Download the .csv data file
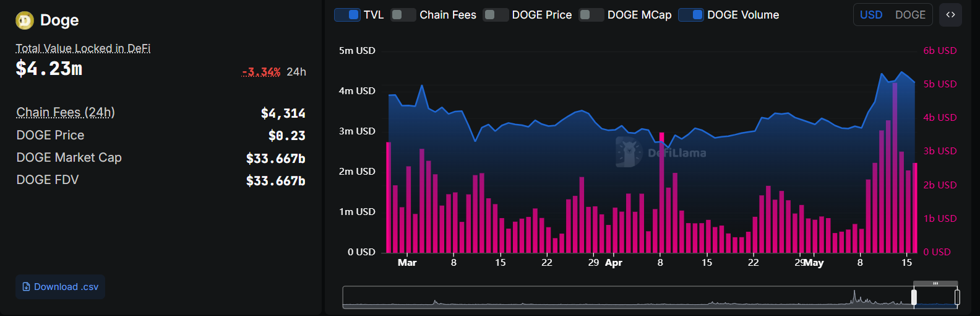 pos(60,287)
